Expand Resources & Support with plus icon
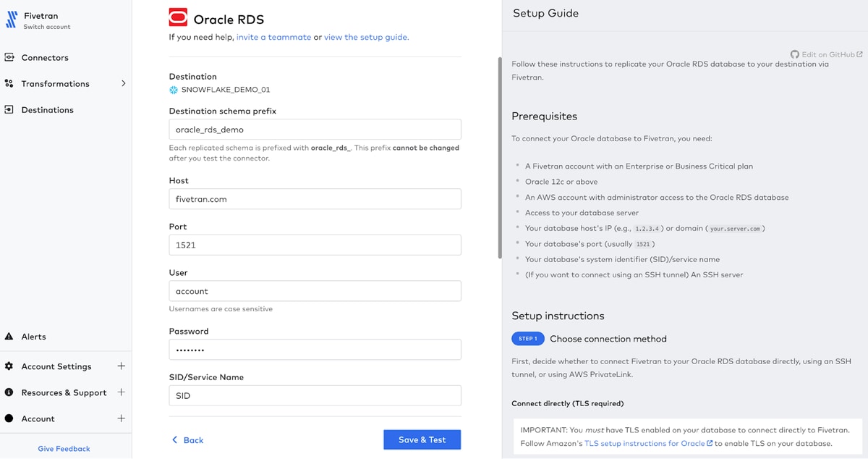Viewport: 868px width, 459px height. tap(121, 392)
